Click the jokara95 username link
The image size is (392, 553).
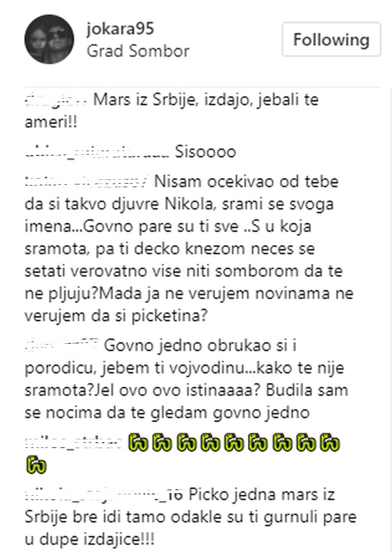point(120,29)
